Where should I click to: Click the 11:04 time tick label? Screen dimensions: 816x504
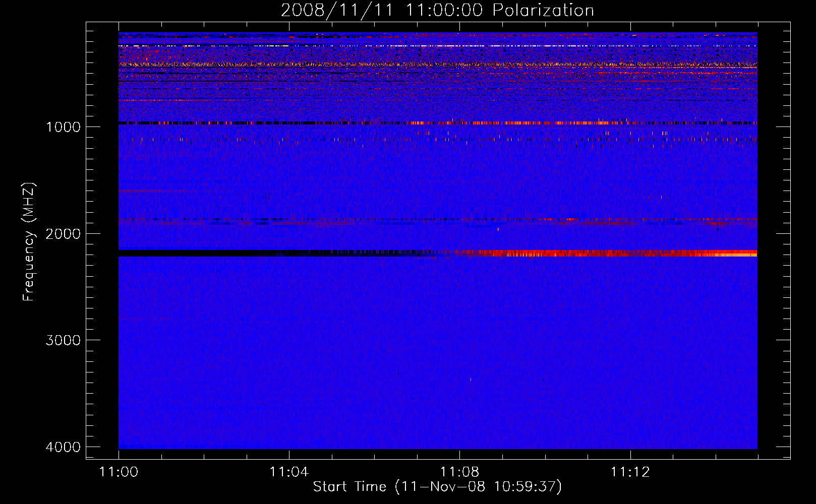(289, 472)
